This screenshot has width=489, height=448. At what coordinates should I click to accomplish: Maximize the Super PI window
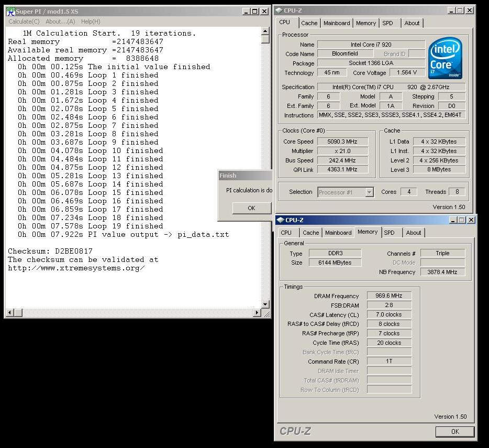point(255,12)
